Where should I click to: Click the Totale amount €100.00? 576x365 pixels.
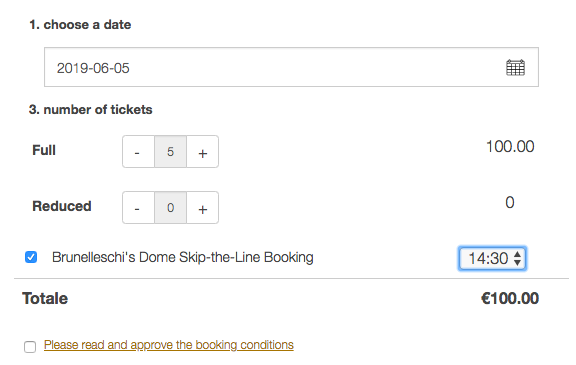click(x=510, y=298)
